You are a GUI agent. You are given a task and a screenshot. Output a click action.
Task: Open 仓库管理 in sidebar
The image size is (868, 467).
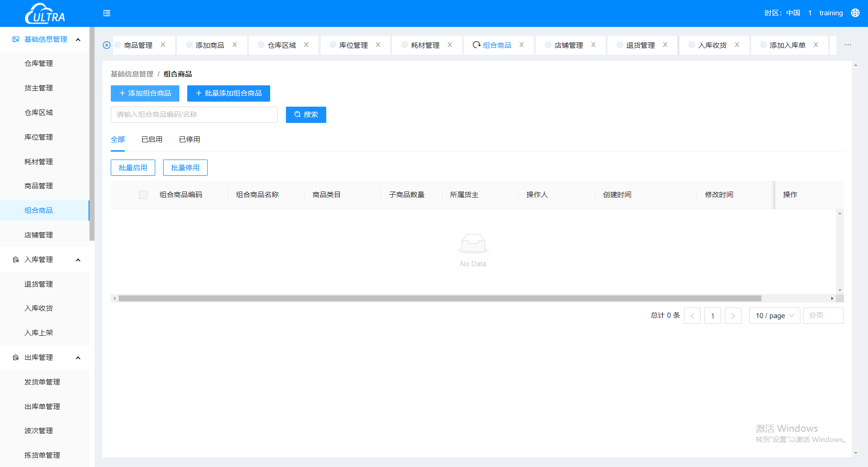pyautogui.click(x=38, y=64)
